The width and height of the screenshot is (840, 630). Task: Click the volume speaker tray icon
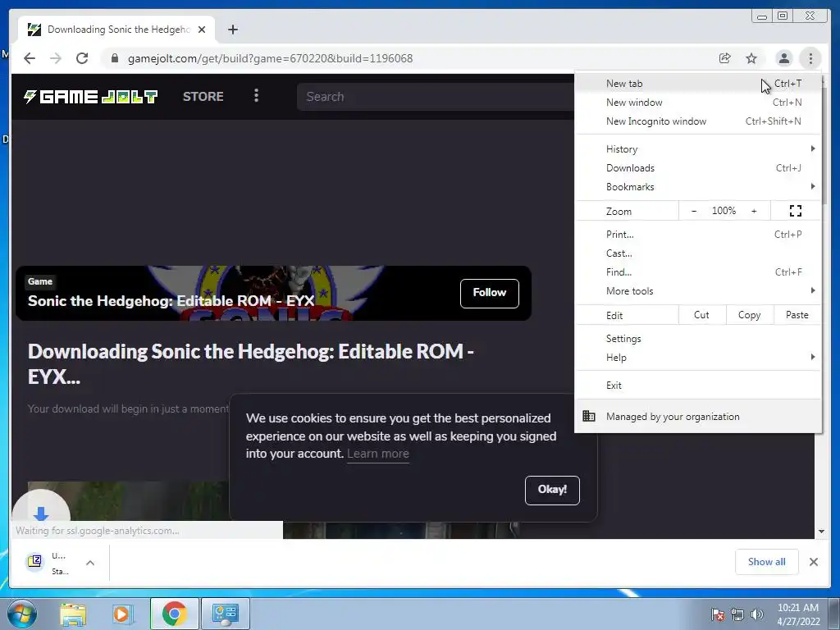(757, 614)
